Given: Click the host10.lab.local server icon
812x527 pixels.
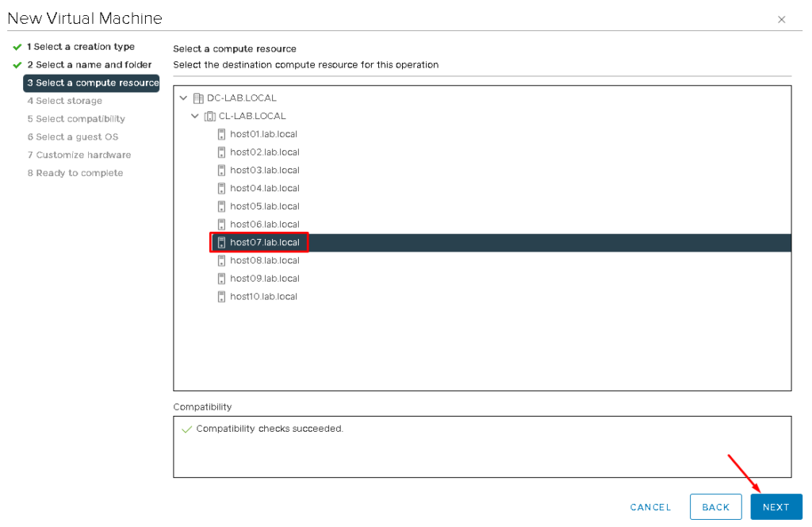Looking at the screenshot, I should [222, 297].
